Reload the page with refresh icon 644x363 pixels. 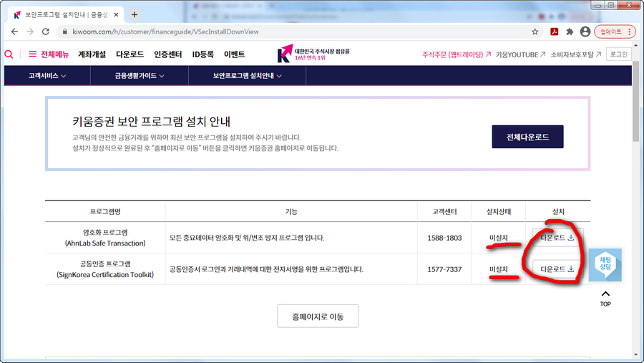[46, 32]
